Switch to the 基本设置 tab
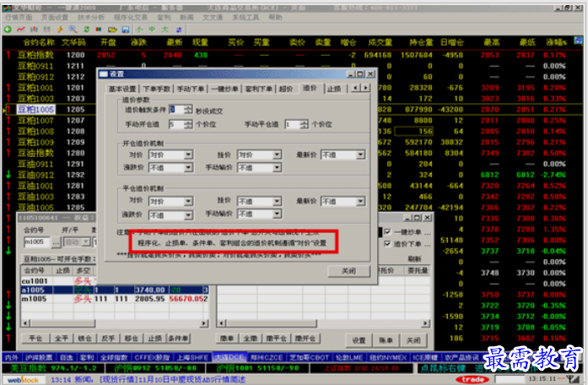Screen dimensions: 588x385 (121, 89)
